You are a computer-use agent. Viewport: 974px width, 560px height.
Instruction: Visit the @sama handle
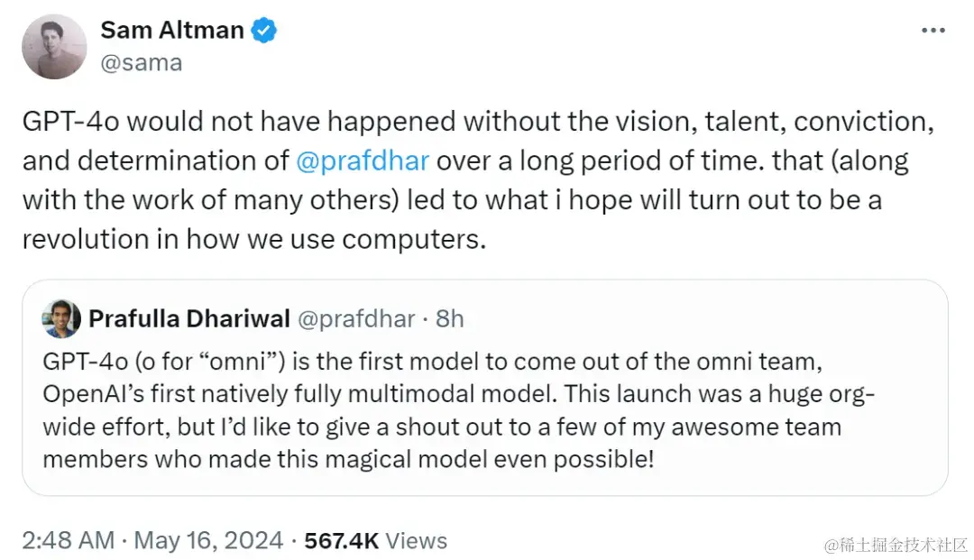pos(141,62)
